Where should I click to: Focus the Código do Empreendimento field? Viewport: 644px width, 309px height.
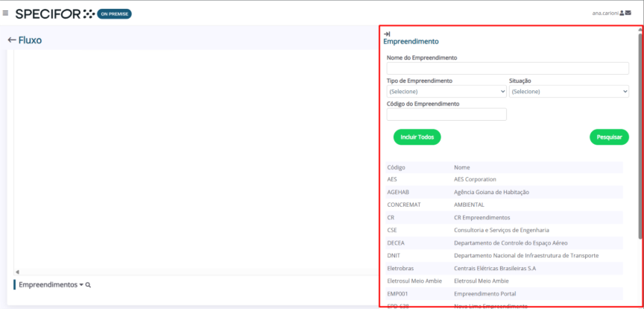(x=446, y=114)
